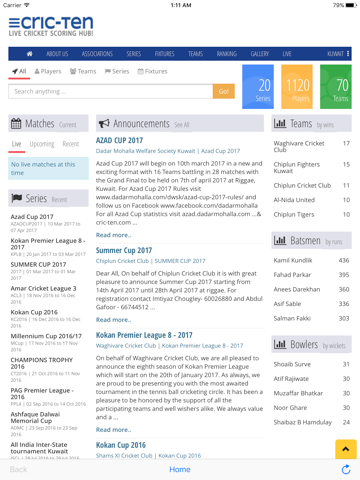
Task: Open the Kuwait country options dots
Action: (x=348, y=54)
